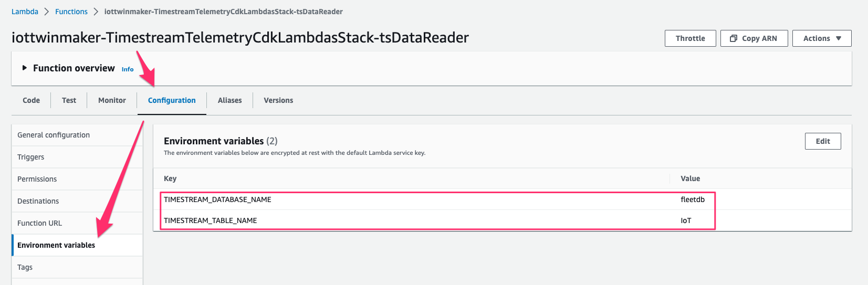Click the copy icon on Copy ARN

(x=734, y=38)
